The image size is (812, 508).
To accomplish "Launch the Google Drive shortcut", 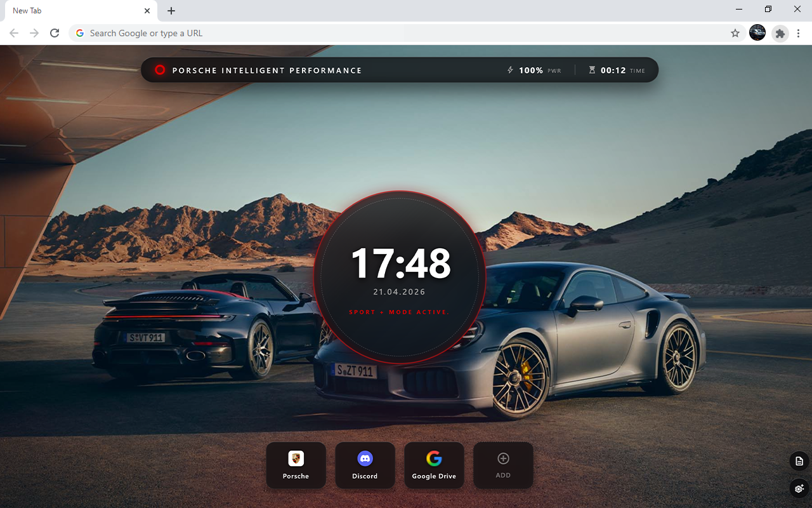I will tap(434, 465).
